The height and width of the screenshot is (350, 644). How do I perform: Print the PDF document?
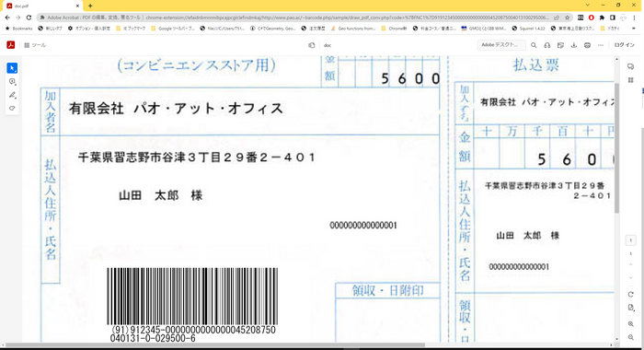(587, 45)
